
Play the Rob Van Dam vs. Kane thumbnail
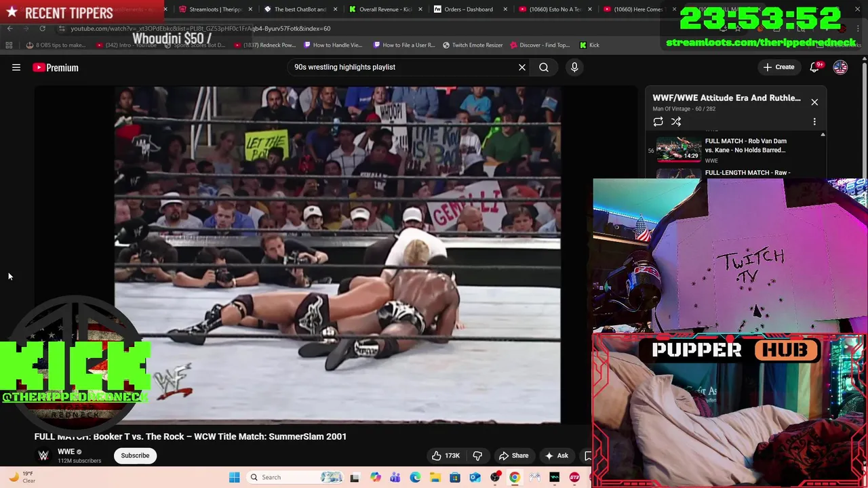click(679, 150)
